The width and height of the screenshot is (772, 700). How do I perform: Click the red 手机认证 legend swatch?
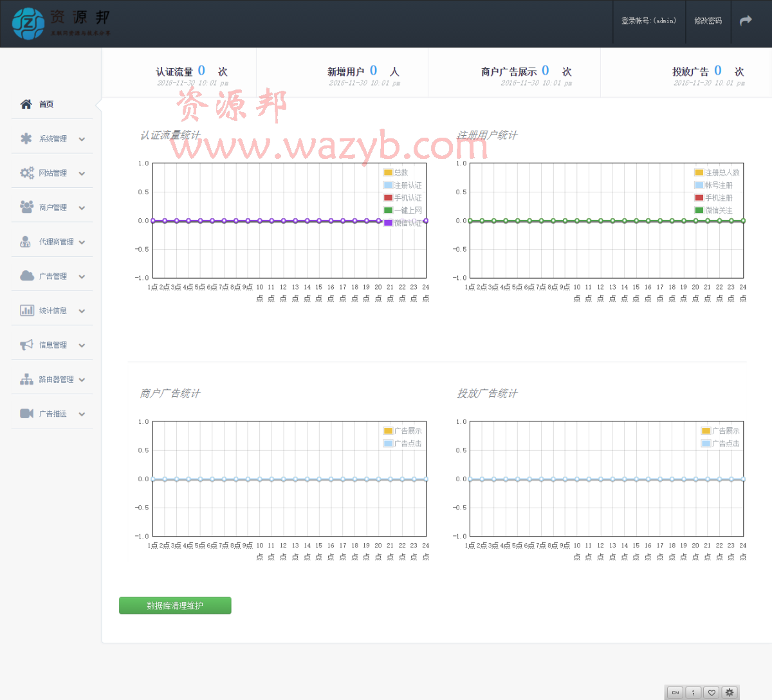click(x=388, y=198)
